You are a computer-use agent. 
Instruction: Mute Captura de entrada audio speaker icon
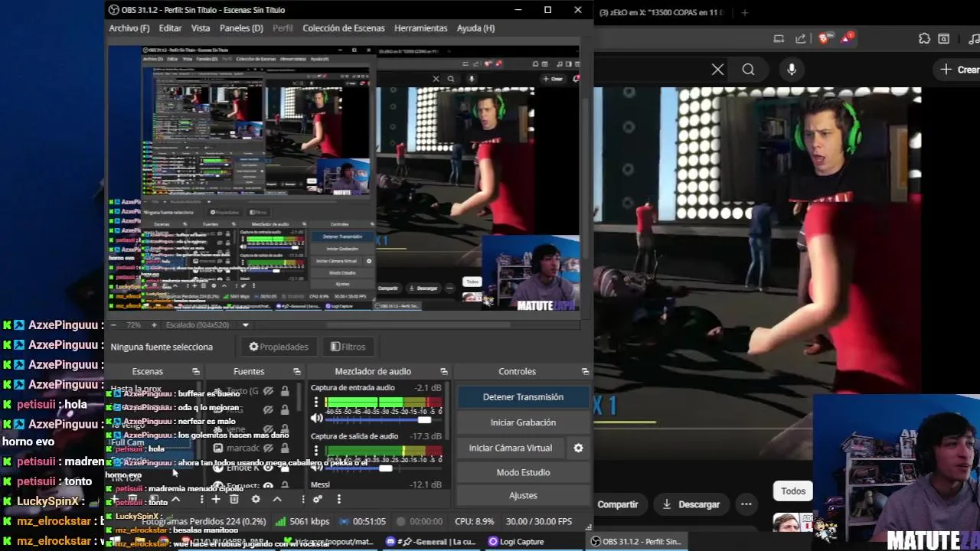[x=316, y=419]
